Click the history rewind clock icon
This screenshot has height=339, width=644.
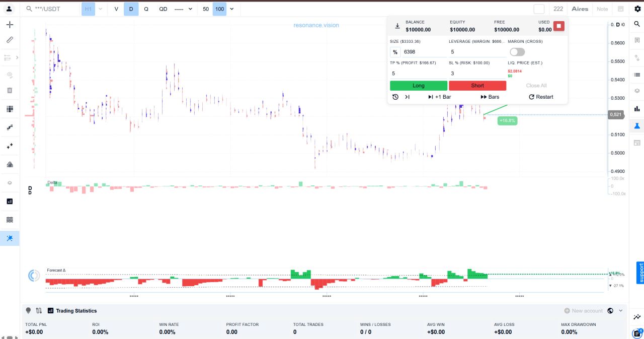point(395,97)
